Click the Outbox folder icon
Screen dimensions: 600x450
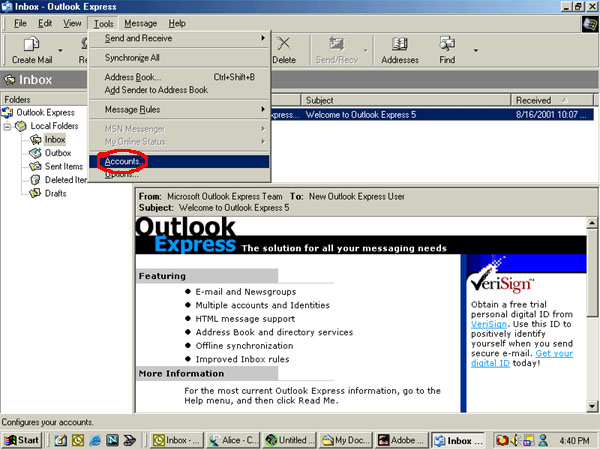click(36, 153)
